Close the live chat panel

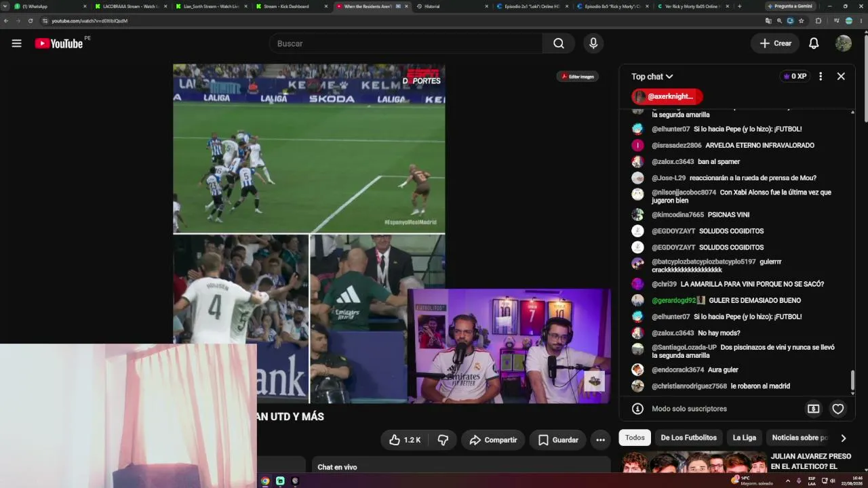coord(841,77)
